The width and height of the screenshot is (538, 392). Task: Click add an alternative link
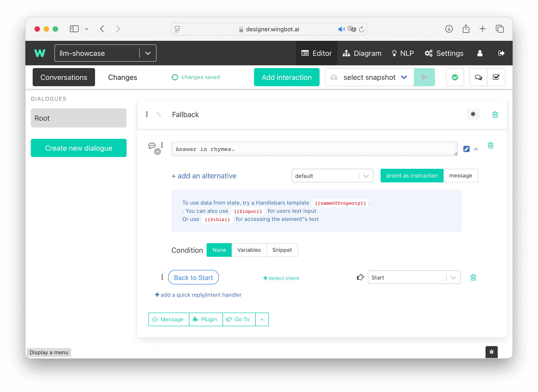click(204, 176)
